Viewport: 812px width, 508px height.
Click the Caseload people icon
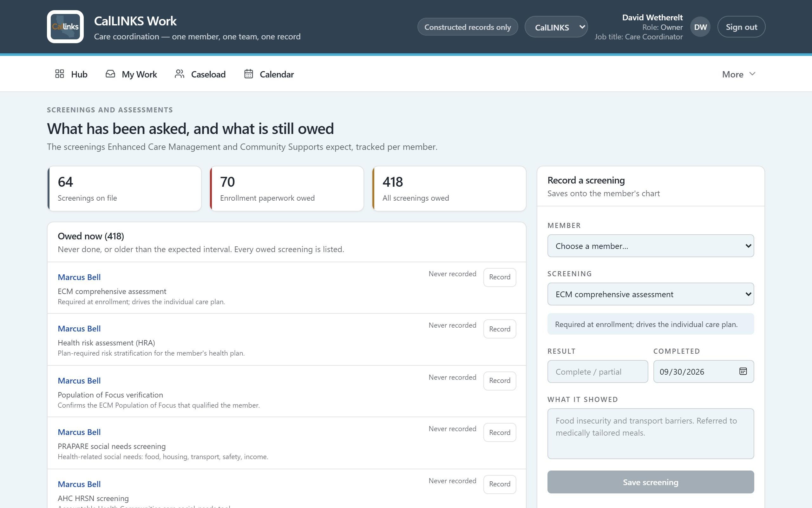(x=180, y=74)
